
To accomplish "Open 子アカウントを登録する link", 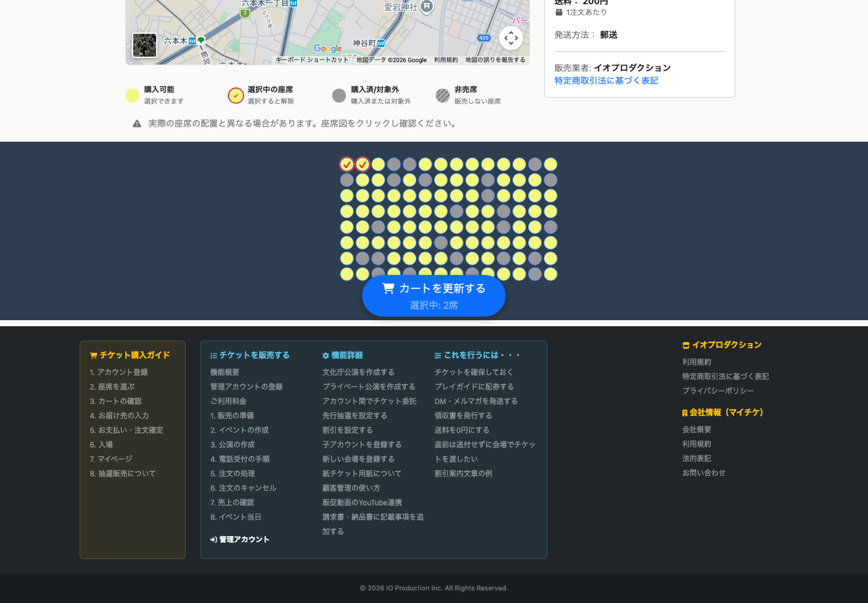I will coord(362,445).
